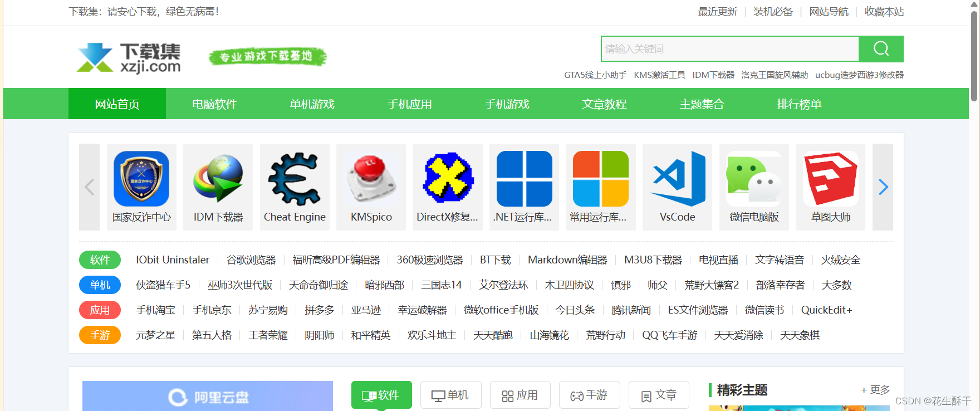Select the green 软件 tab with monitor icon
The image size is (980, 411).
[x=381, y=395]
